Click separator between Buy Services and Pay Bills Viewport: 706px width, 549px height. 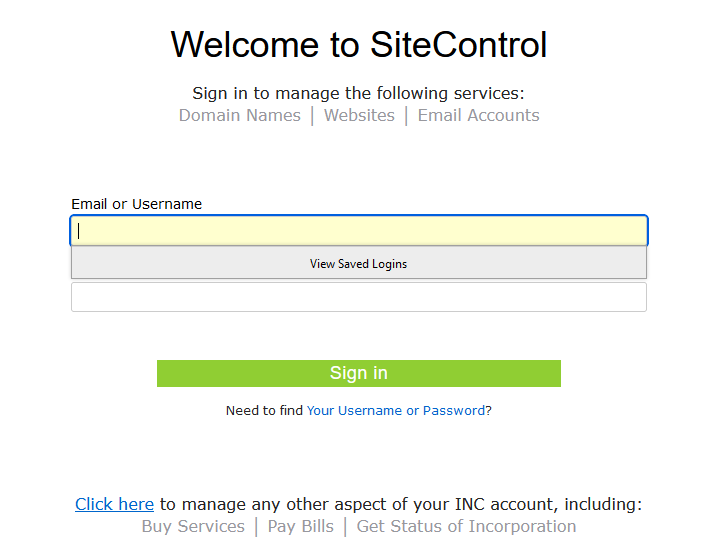[x=256, y=527]
